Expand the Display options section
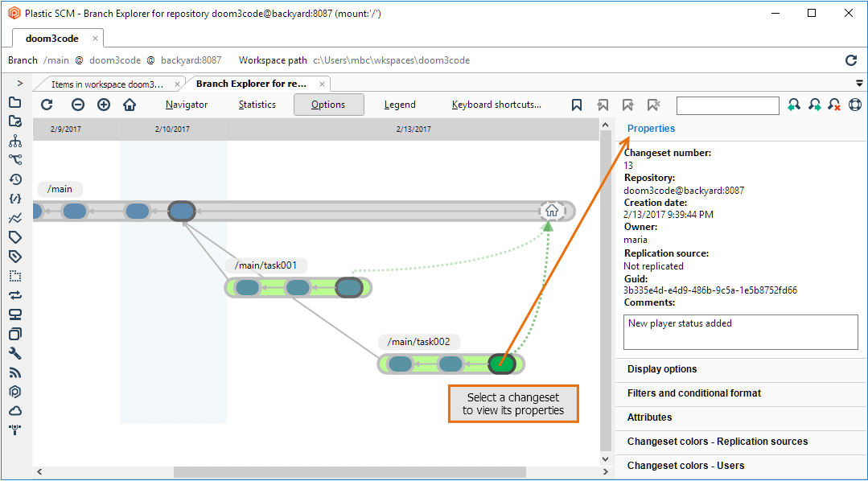868x481 pixels. [662, 369]
